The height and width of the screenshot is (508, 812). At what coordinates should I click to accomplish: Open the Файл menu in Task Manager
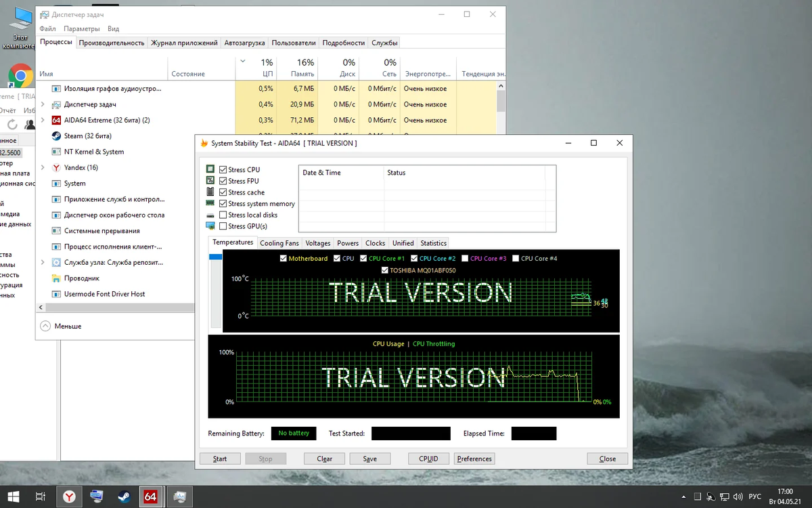click(x=47, y=28)
